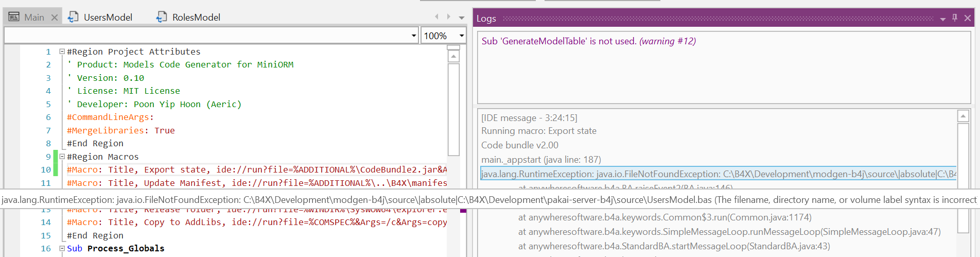Image resolution: width=980 pixels, height=257 pixels.
Task: Pin the Logs panel
Action: [x=955, y=18]
